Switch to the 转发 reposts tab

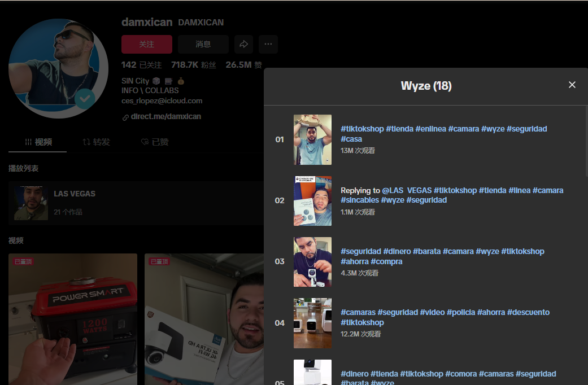point(96,142)
